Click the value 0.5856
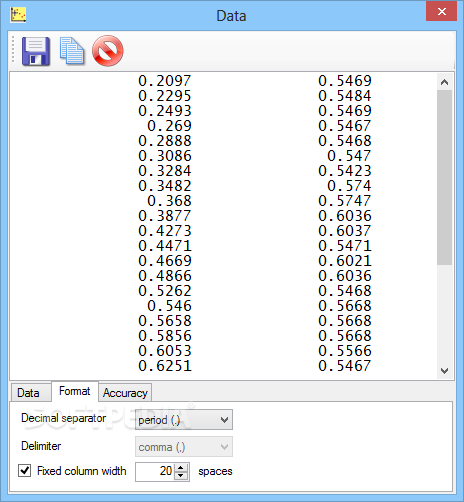 [x=165, y=336]
